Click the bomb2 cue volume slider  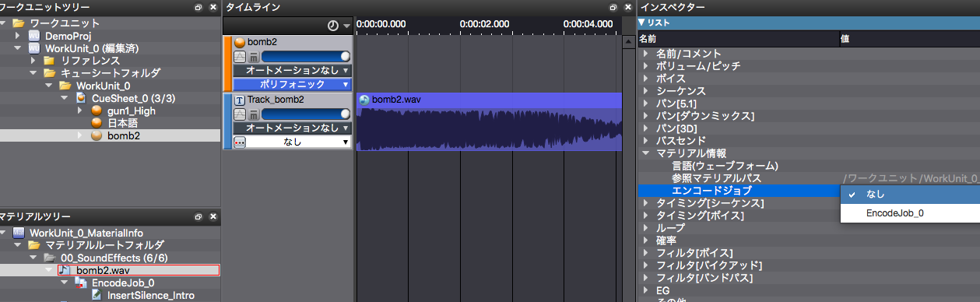tap(306, 57)
